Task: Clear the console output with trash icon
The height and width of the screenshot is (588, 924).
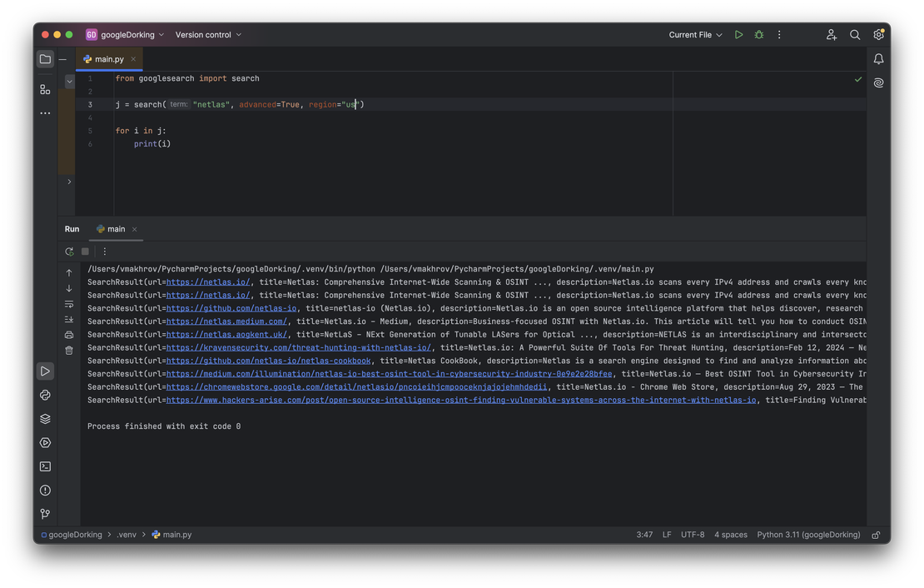Action: 69,351
